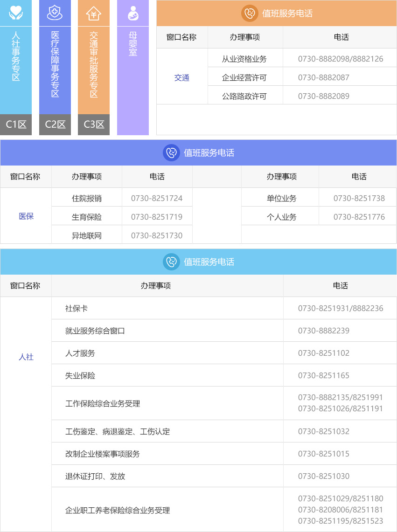Click the mother and baby icon
The image size is (397, 532).
(x=133, y=13)
